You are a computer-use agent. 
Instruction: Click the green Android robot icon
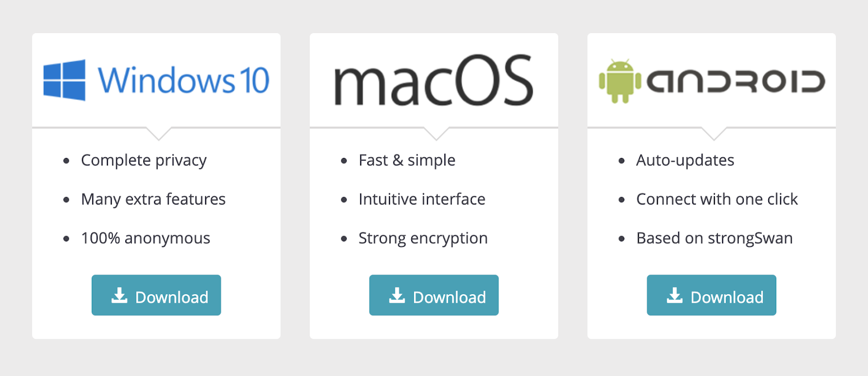620,81
